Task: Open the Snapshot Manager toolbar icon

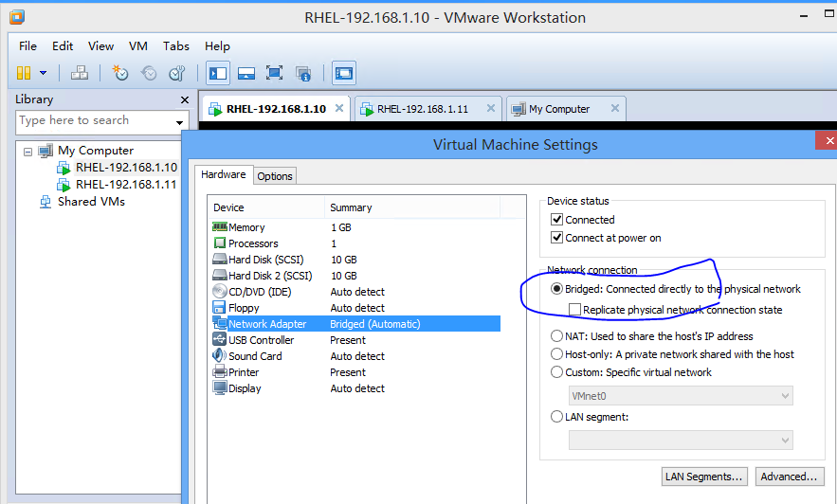Action: (176, 73)
